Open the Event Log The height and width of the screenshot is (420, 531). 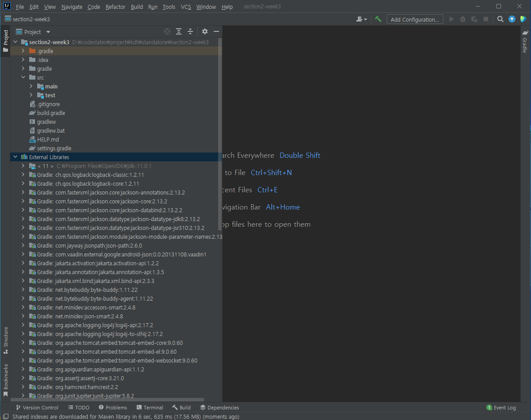501,408
